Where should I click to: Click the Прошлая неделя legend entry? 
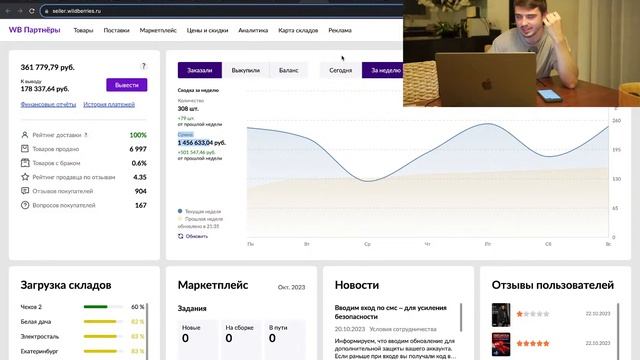click(x=200, y=219)
